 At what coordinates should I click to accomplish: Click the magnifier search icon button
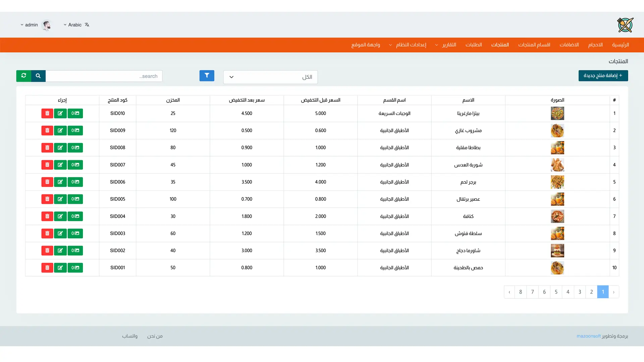point(38,76)
